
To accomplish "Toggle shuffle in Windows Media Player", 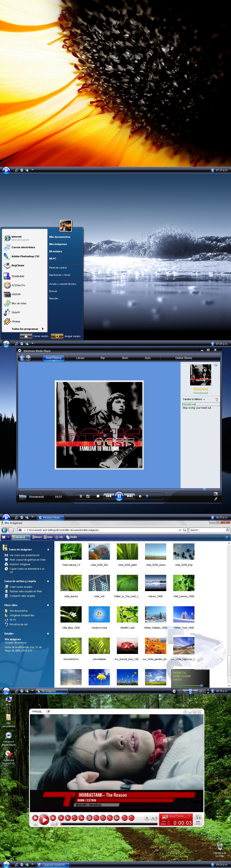I will 81,496.
